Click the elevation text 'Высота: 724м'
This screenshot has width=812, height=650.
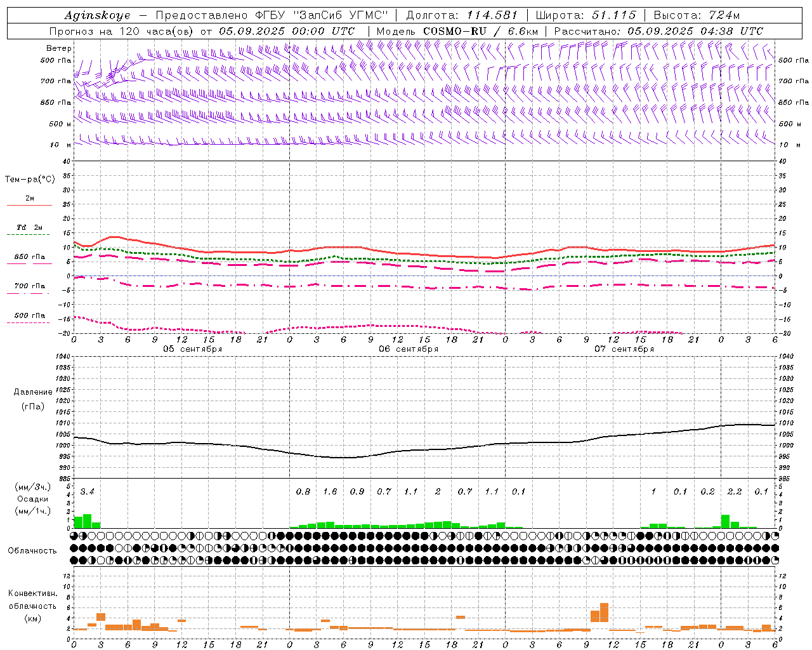coord(697,15)
